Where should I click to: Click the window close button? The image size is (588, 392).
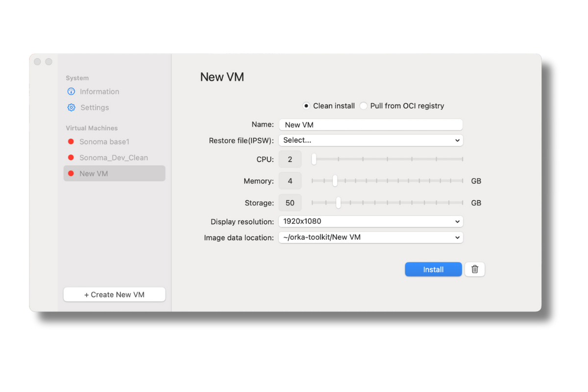pos(37,62)
